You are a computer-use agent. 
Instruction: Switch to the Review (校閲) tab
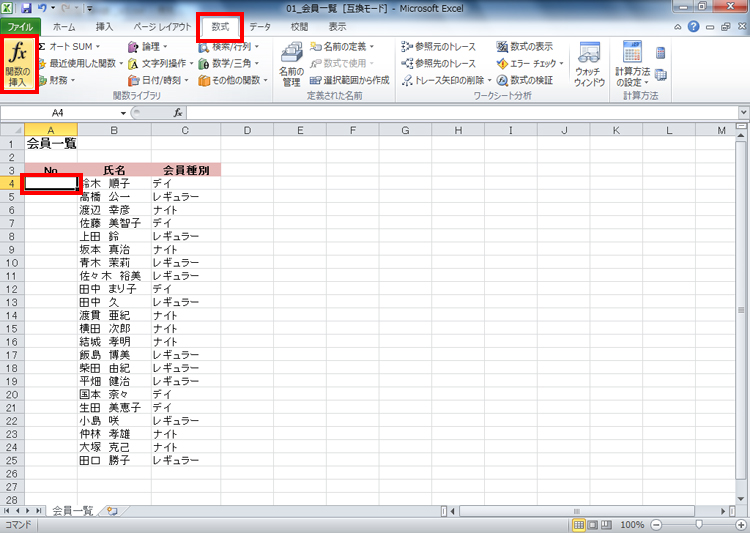tap(299, 27)
